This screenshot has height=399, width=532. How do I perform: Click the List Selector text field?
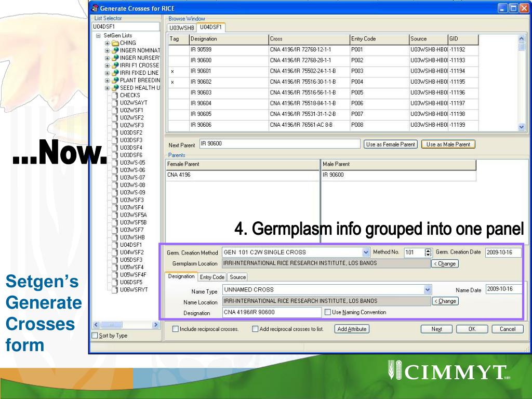pos(126,26)
